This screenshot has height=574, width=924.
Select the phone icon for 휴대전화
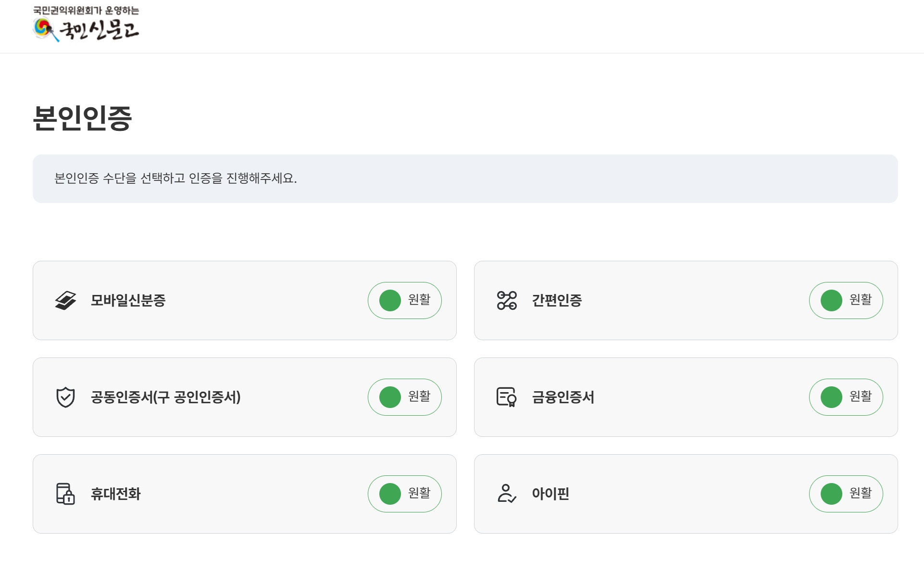66,494
